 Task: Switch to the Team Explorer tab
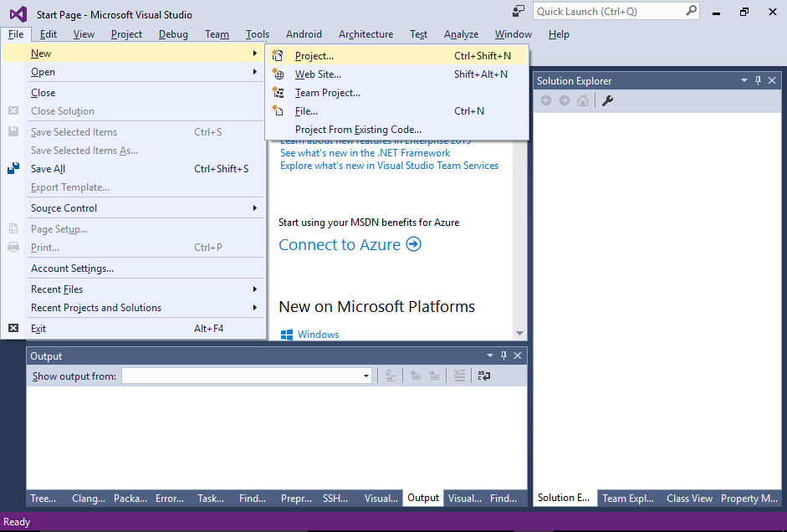coord(628,498)
